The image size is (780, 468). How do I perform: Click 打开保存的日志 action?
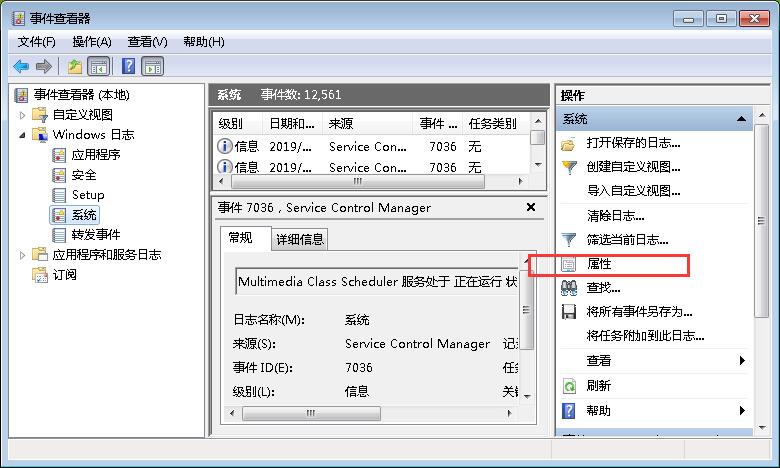click(633, 143)
